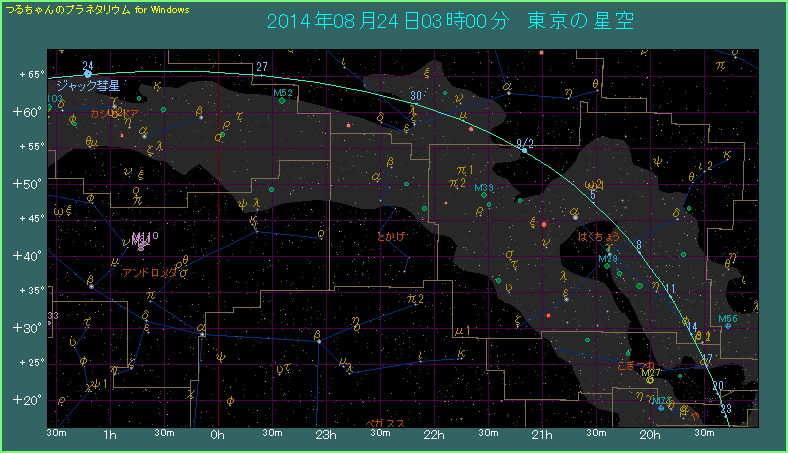Screen dimensions: 788x453
Task: Select the M39 cluster symbol
Action: 484,195
